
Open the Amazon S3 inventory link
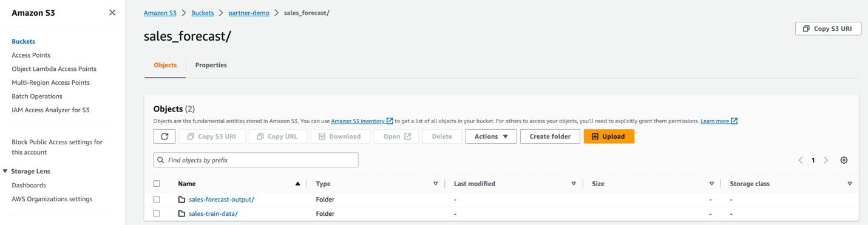click(x=358, y=121)
